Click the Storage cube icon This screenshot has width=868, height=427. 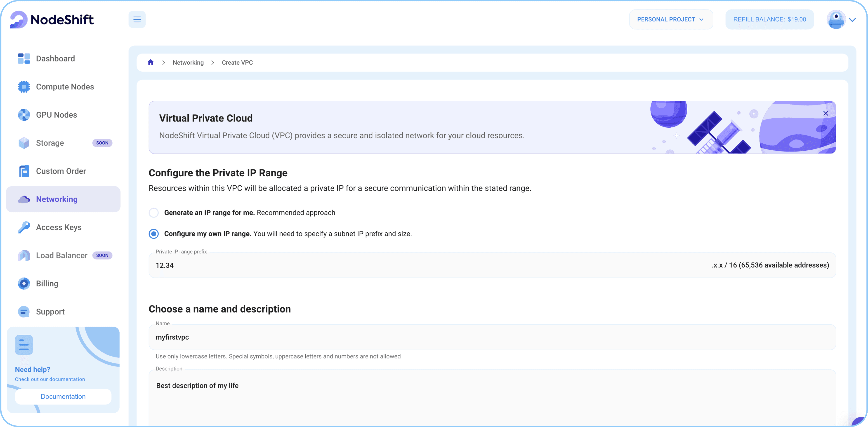point(24,143)
